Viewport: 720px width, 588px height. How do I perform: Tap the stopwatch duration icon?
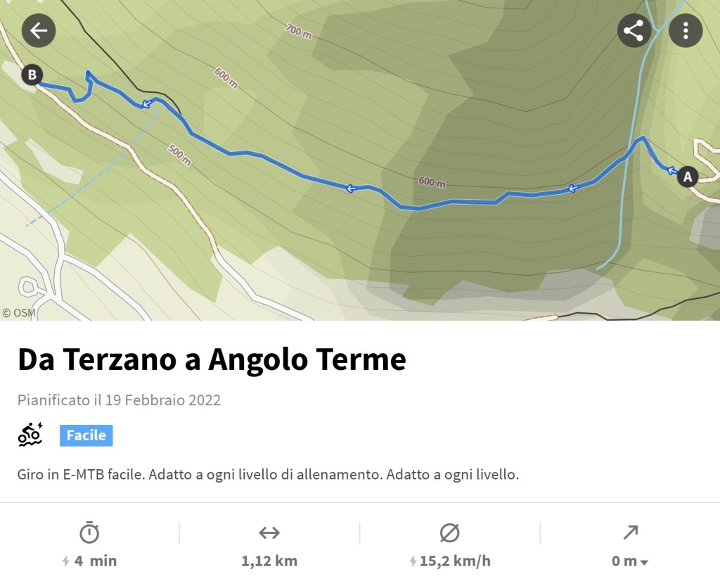[x=89, y=533]
